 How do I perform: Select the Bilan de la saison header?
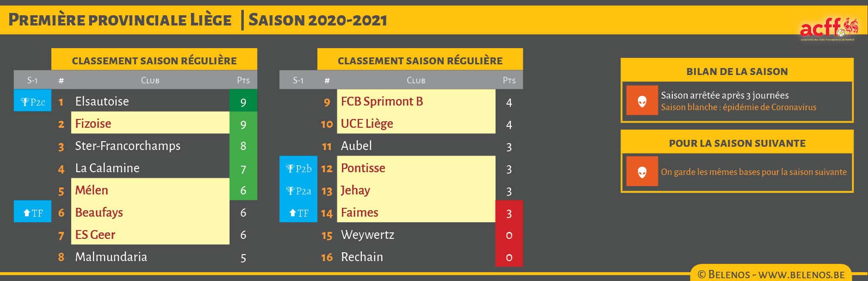(x=737, y=71)
